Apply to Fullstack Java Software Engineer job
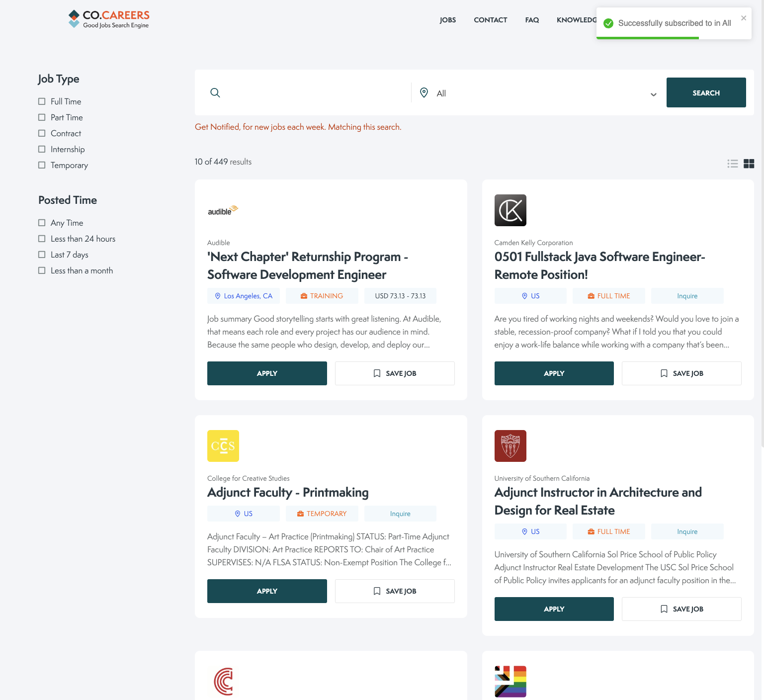 pos(554,373)
